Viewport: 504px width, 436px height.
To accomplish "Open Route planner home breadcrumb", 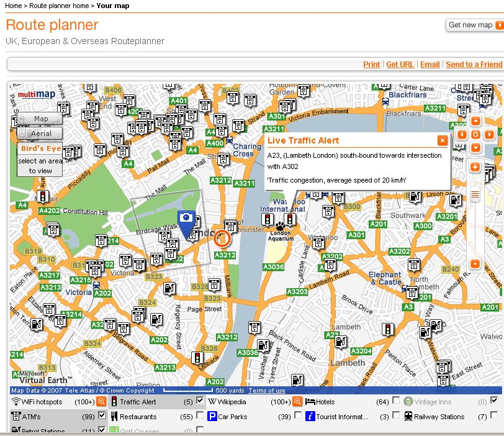I will click(x=59, y=6).
